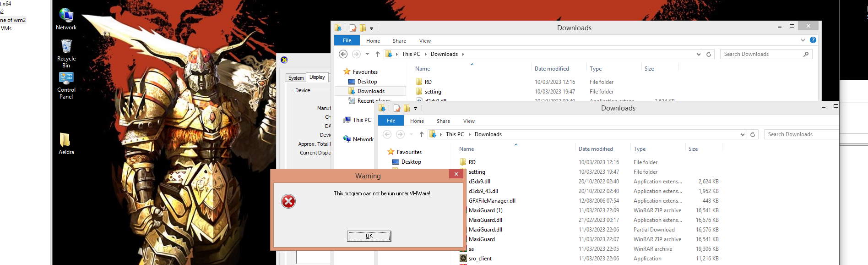Open the Home tab in rear Downloads window
868x265 pixels.
(x=373, y=41)
